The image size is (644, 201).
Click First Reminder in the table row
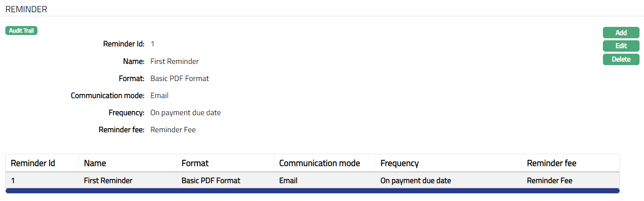108,181
